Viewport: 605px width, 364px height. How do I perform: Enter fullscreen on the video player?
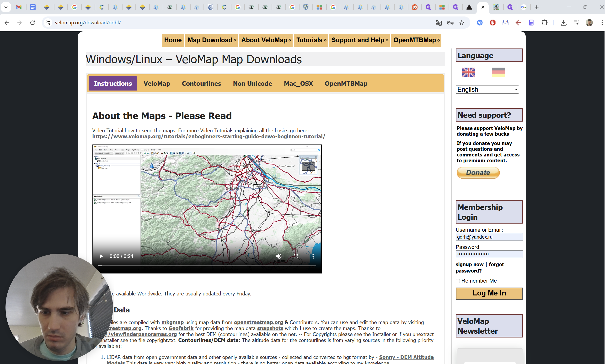pos(296,256)
